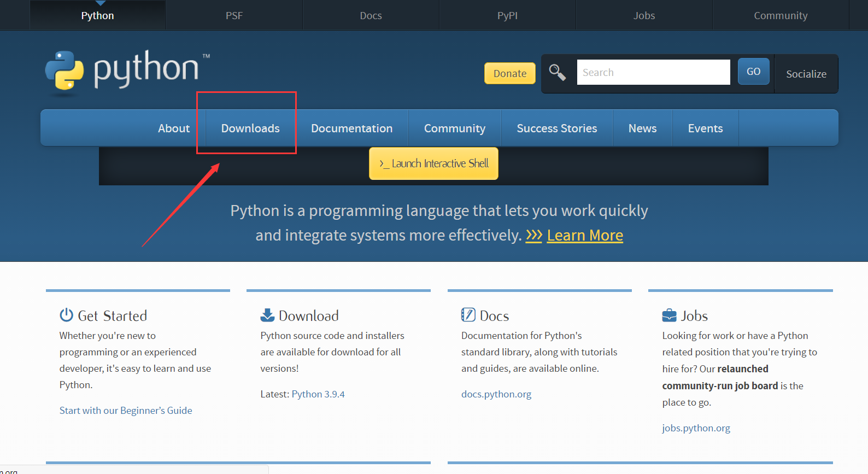Click the briefcase icon beside Jobs
The height and width of the screenshot is (474, 868).
click(x=669, y=315)
